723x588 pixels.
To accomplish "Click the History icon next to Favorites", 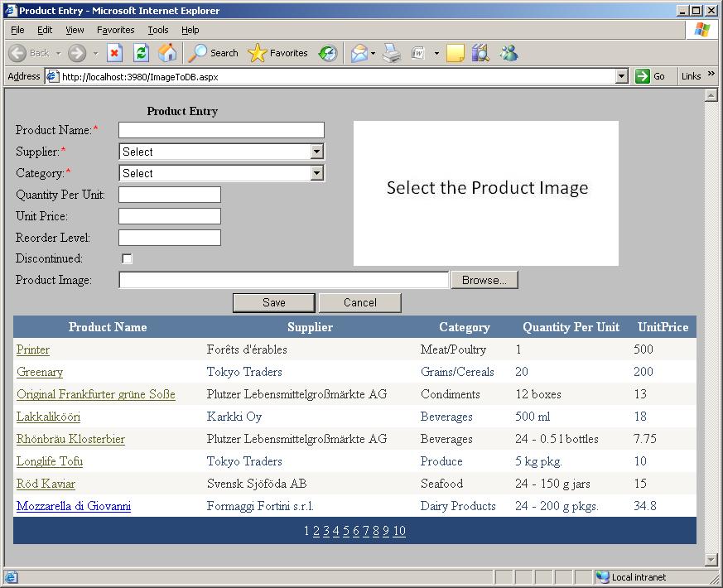I will click(x=327, y=52).
